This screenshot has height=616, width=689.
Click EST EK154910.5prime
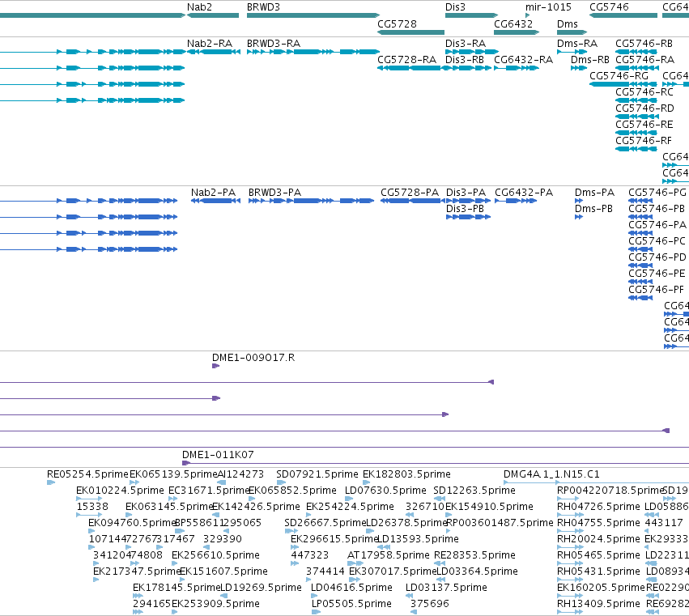tap(449, 515)
